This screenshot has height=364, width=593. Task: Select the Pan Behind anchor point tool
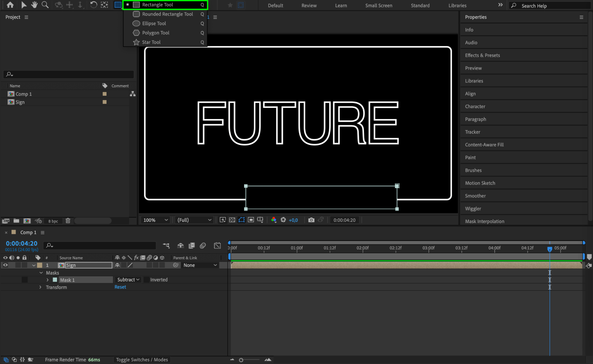pyautogui.click(x=104, y=5)
